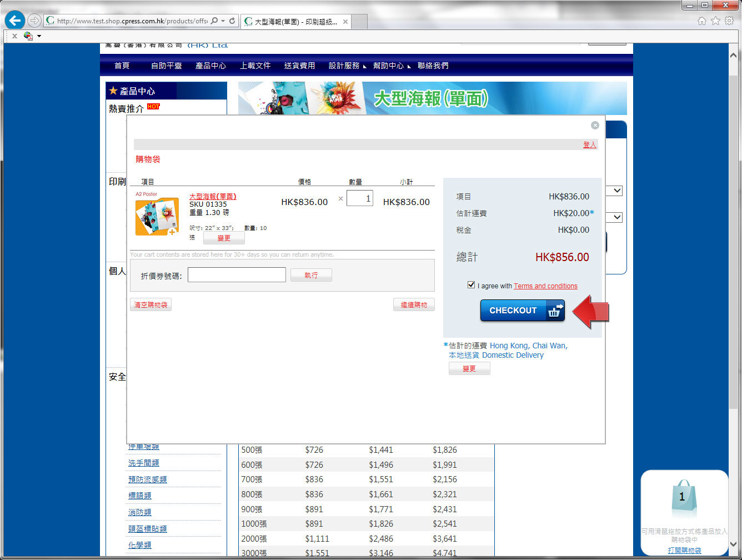The image size is (742, 560).
Task: Open browser settings gear icon
Action: [x=729, y=21]
